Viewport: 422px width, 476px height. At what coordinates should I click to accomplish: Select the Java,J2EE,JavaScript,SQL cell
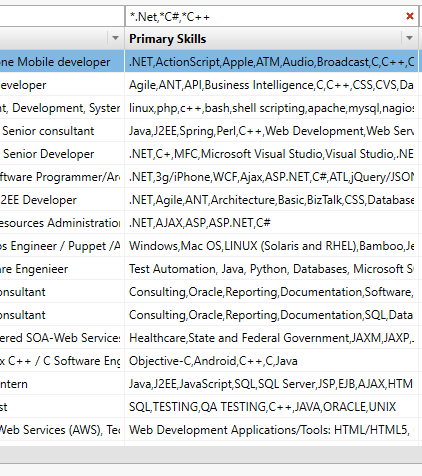(271, 384)
